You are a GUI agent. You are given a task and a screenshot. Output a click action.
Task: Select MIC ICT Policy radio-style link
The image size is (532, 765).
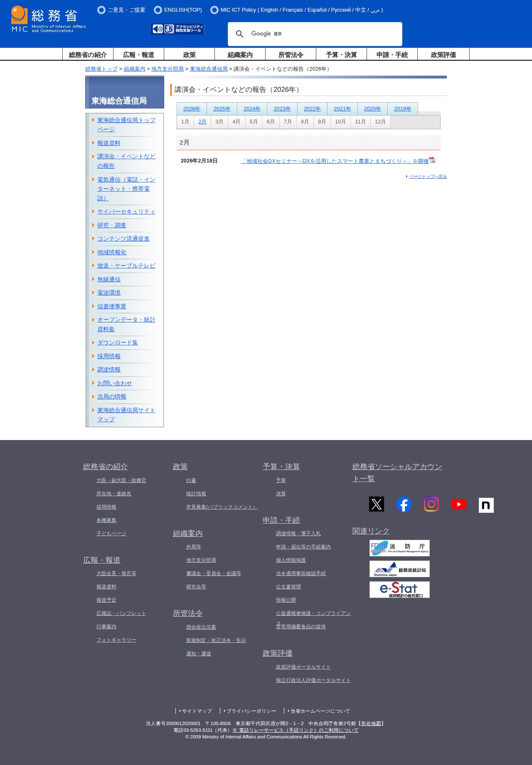pos(297,10)
